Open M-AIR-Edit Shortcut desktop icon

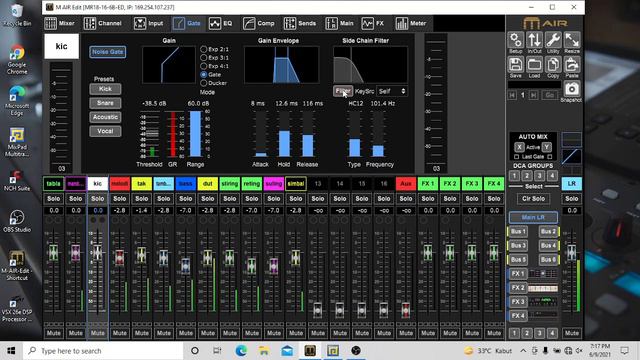pyautogui.click(x=17, y=265)
